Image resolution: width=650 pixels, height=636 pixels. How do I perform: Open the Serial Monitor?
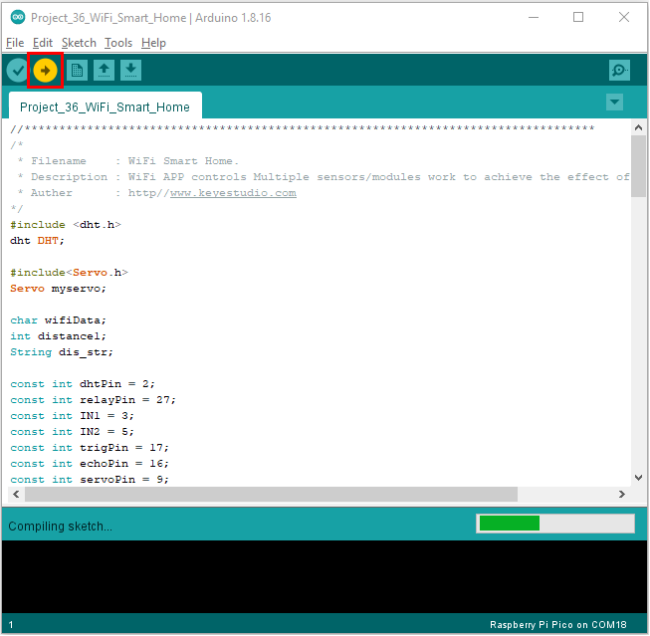click(x=619, y=70)
